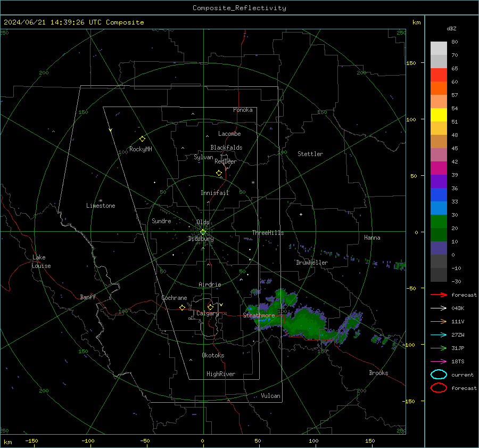Click the light blue 30–33 dBZ swatch
479x448 pixels.
(439, 208)
